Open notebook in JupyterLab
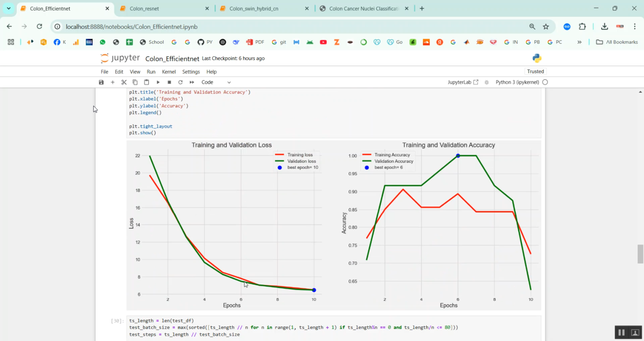This screenshot has height=341, width=644. click(x=462, y=82)
